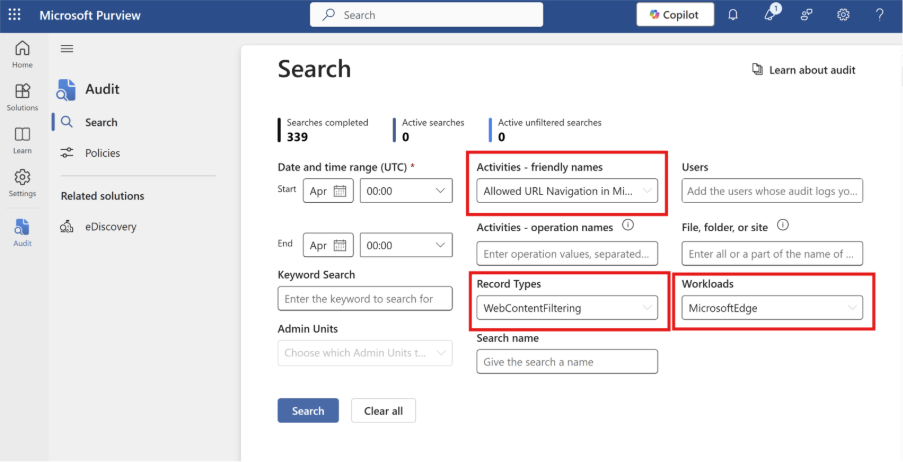The height and width of the screenshot is (462, 903).
Task: Go to Home in left rail
Action: tap(22, 55)
